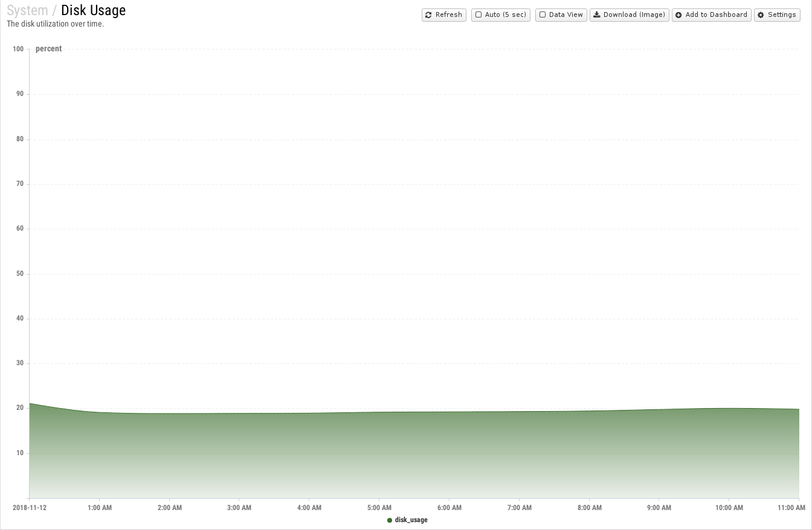Click the Refresh button
Image resolution: width=812 pixels, height=530 pixels.
coord(444,14)
